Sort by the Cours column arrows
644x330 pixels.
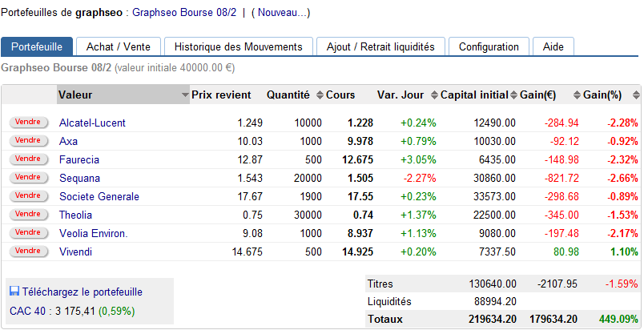pyautogui.click(x=320, y=95)
